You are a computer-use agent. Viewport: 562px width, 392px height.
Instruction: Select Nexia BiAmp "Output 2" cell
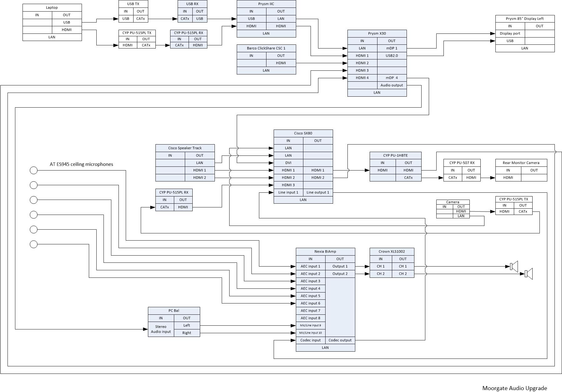[340, 274]
